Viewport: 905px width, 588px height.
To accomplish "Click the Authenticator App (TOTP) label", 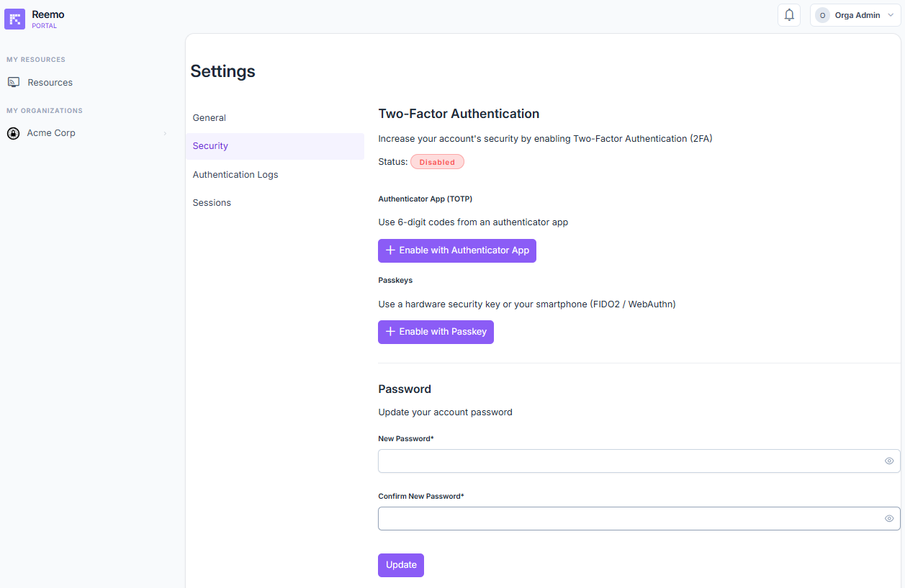I will pos(425,199).
